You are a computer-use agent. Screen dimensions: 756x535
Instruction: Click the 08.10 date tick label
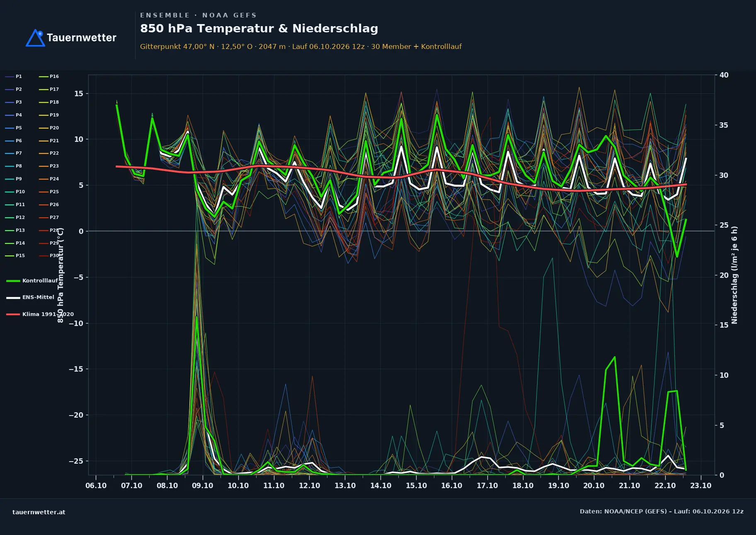[x=167, y=486]
